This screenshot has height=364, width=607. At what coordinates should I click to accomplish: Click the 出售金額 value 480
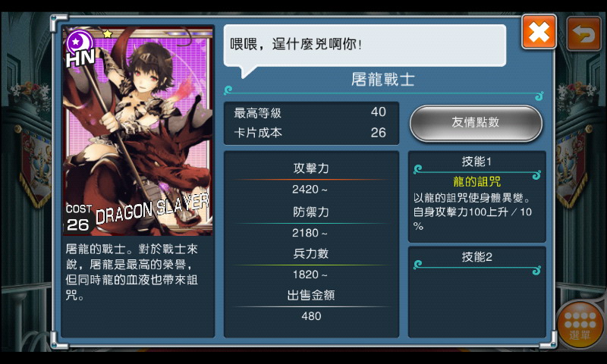(311, 316)
